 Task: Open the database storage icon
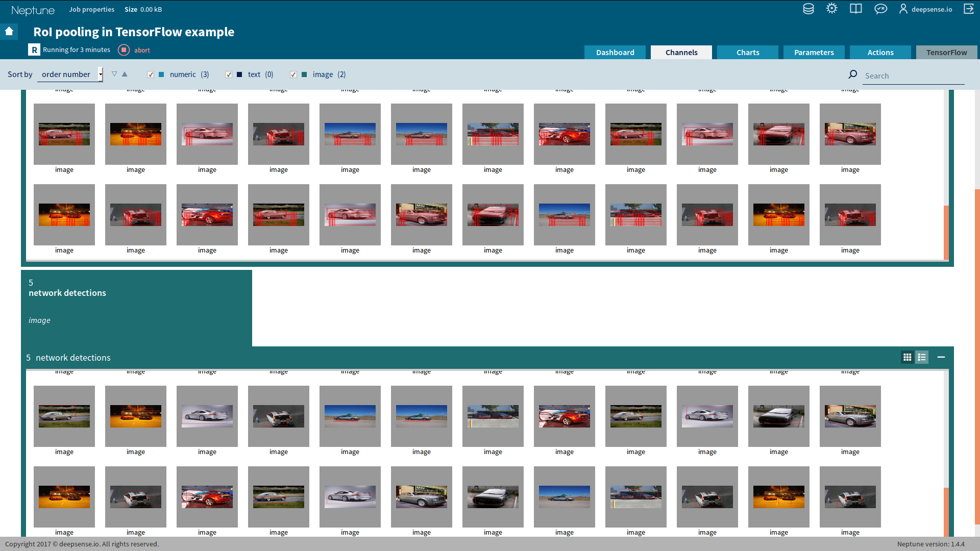pyautogui.click(x=808, y=9)
